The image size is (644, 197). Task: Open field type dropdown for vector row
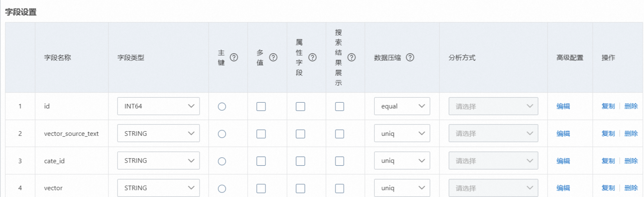tap(158, 188)
